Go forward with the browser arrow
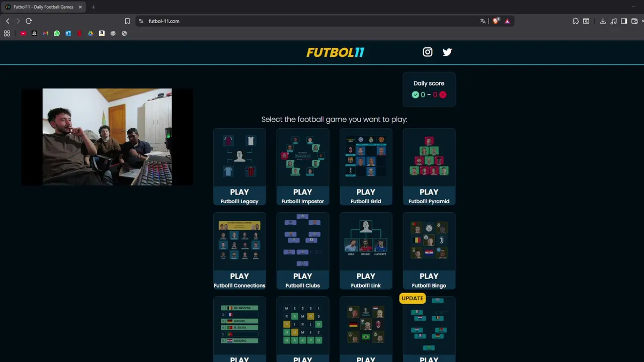Screen dimensions: 644x362 [18, 21]
